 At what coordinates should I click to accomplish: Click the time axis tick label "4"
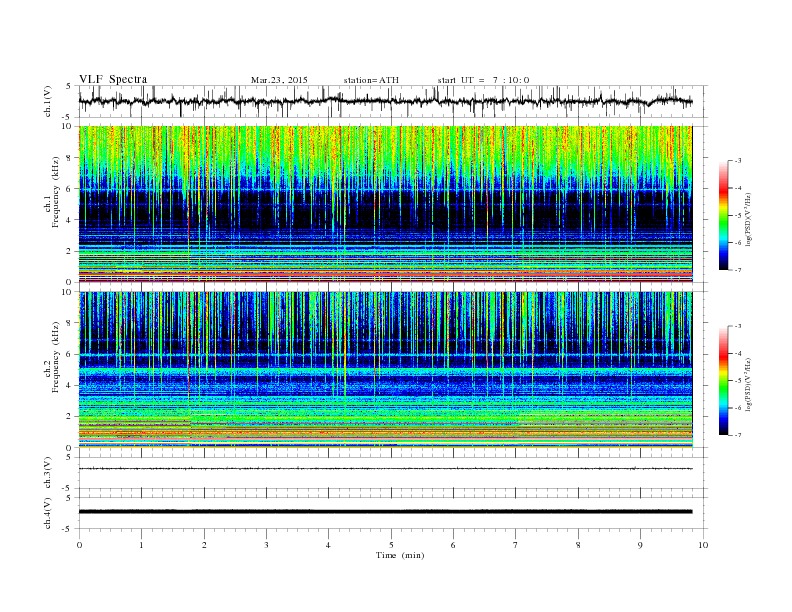tap(328, 545)
